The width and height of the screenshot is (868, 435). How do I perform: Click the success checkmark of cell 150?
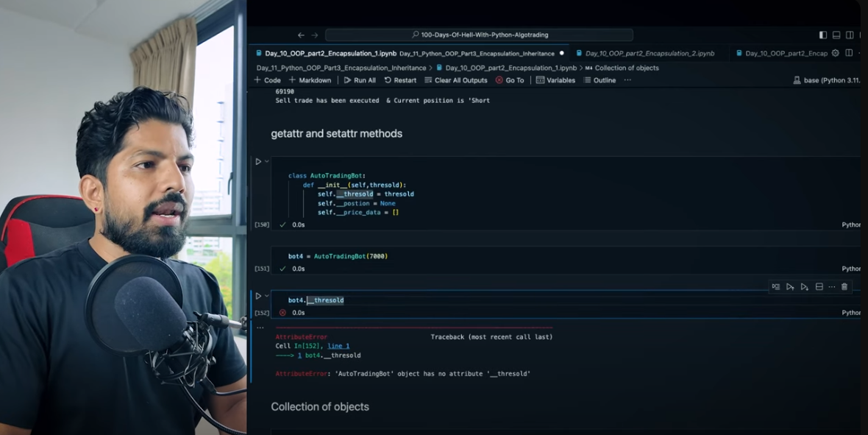click(282, 225)
